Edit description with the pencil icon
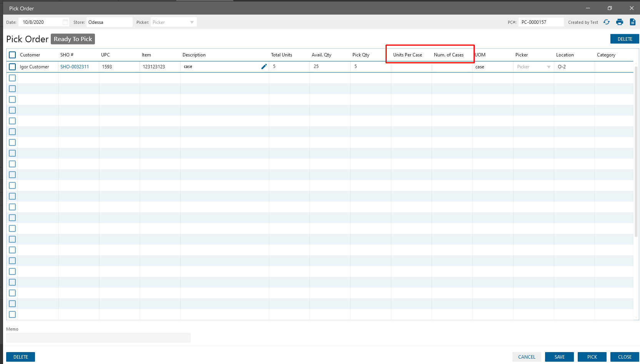 [x=264, y=66]
